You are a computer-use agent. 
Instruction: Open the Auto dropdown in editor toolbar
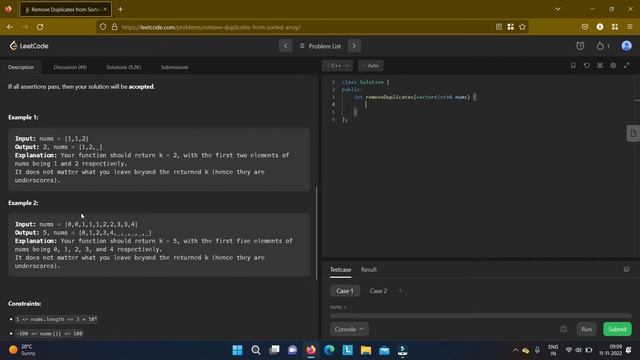click(x=371, y=65)
